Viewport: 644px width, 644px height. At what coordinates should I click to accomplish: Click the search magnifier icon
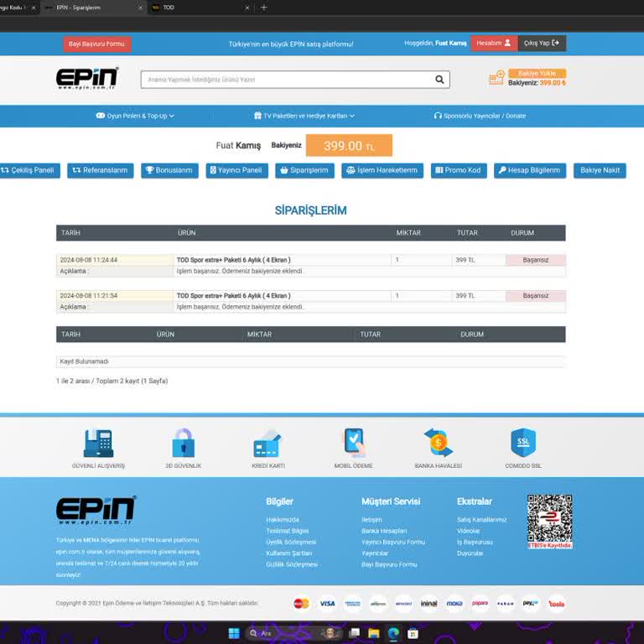click(x=439, y=80)
